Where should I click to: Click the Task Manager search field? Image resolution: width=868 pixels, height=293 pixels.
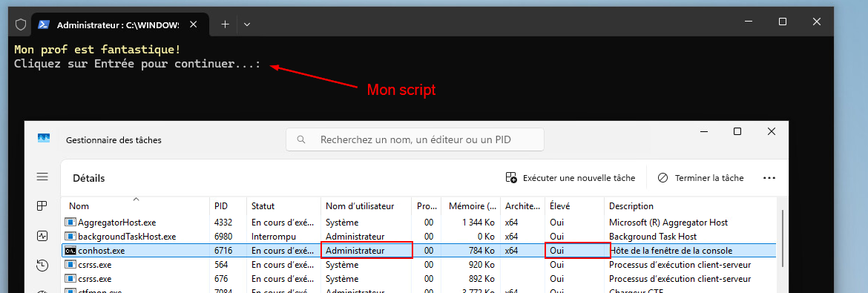(415, 139)
